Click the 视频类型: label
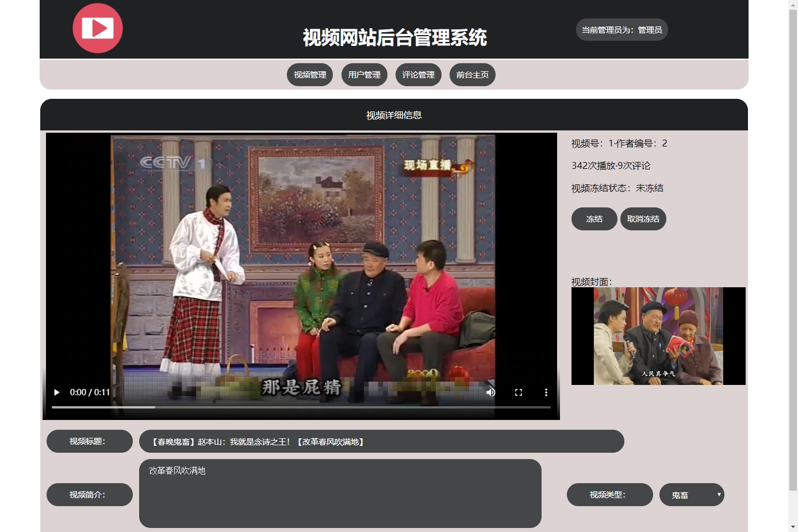The width and height of the screenshot is (798, 532). click(610, 495)
